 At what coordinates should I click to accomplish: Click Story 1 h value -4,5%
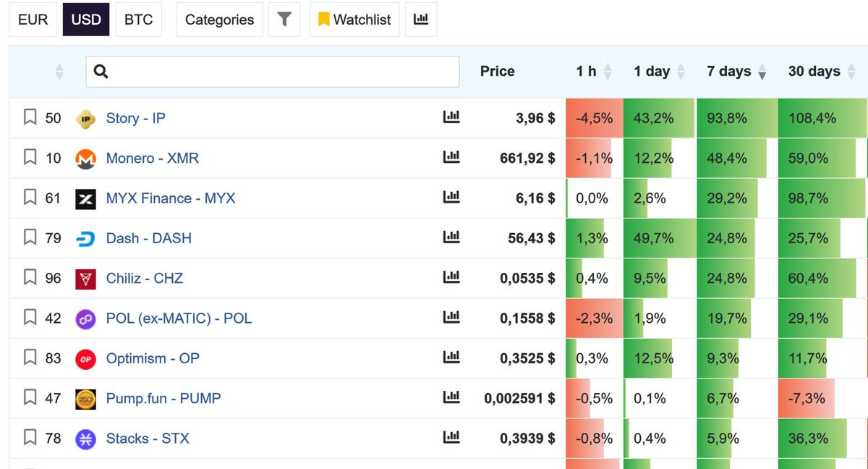coord(595,118)
